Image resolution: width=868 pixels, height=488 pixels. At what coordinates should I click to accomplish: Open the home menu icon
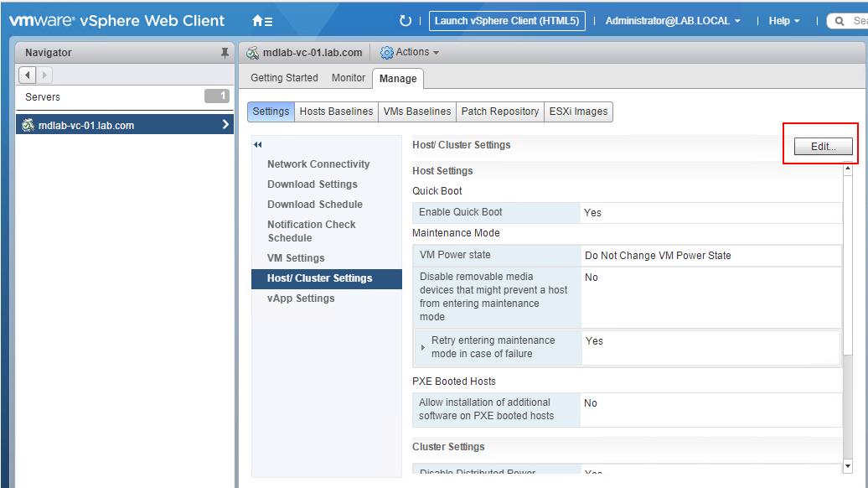point(262,21)
